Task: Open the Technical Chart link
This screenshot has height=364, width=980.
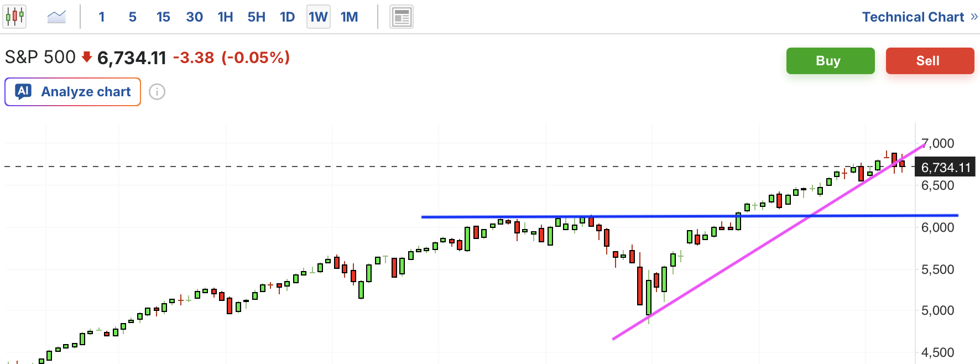Action: point(913,17)
